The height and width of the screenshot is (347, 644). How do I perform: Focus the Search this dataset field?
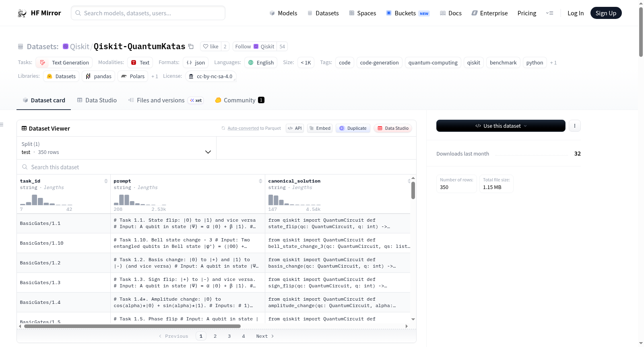point(217,167)
